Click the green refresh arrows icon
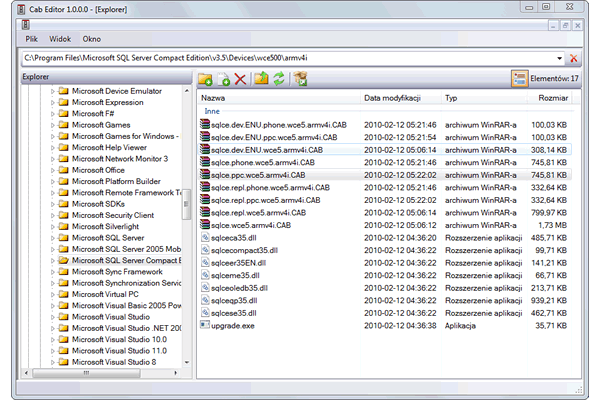The image size is (600, 400). tap(279, 78)
